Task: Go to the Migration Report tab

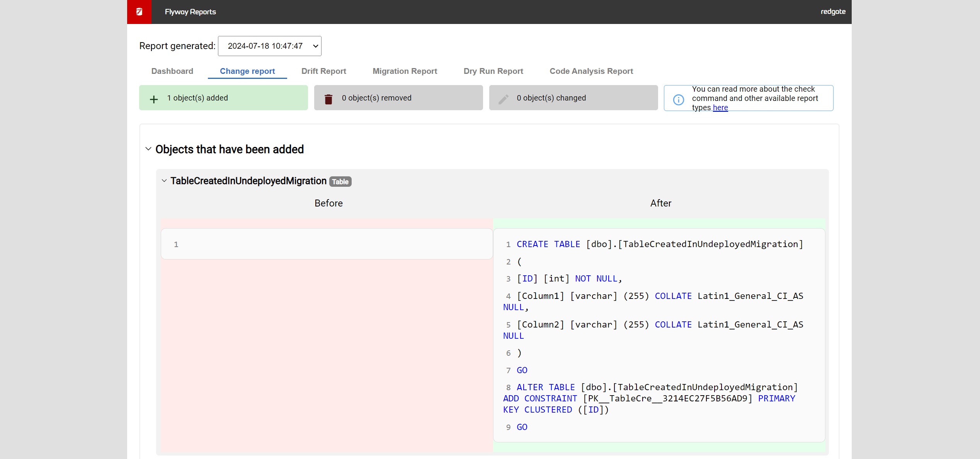Action: coord(405,71)
